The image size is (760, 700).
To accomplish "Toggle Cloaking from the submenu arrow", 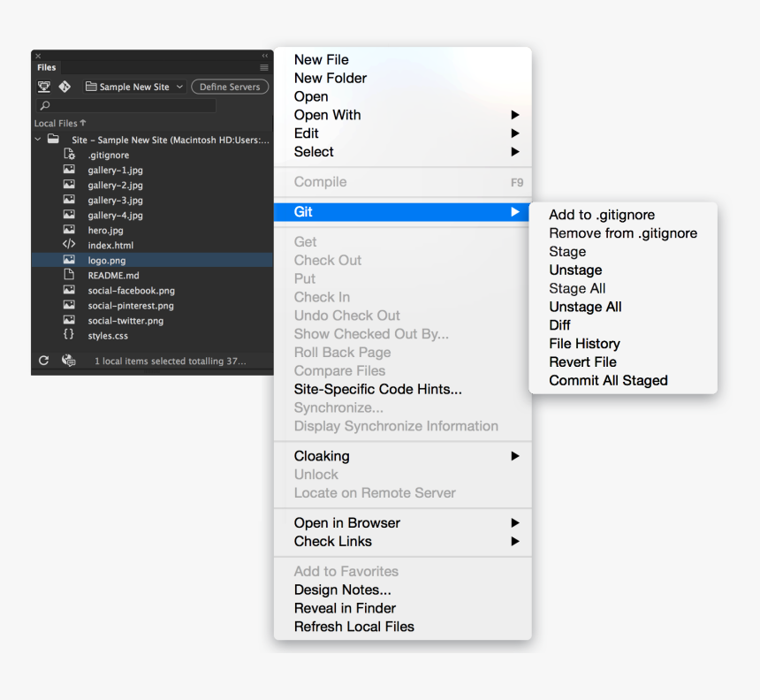I will (515, 456).
